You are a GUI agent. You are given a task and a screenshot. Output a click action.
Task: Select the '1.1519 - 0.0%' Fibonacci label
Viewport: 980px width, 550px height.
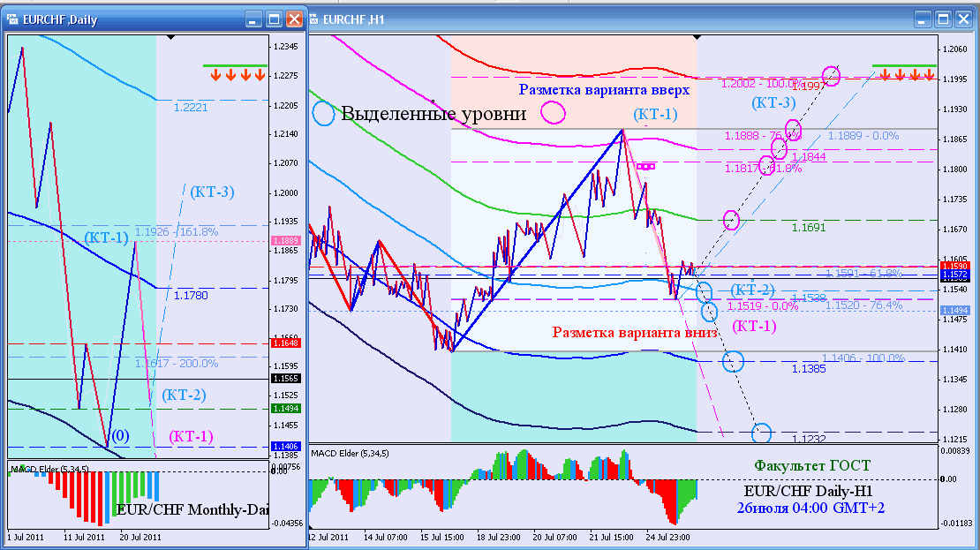763,306
